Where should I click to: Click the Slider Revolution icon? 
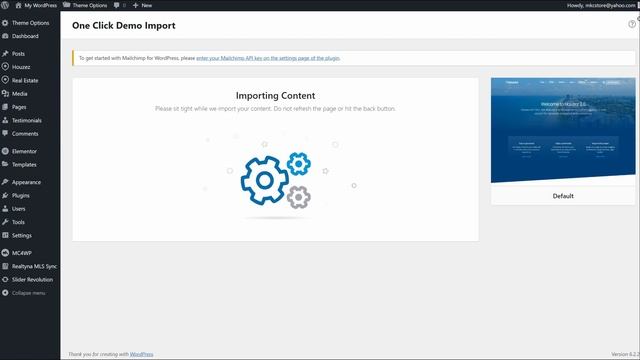[5, 280]
